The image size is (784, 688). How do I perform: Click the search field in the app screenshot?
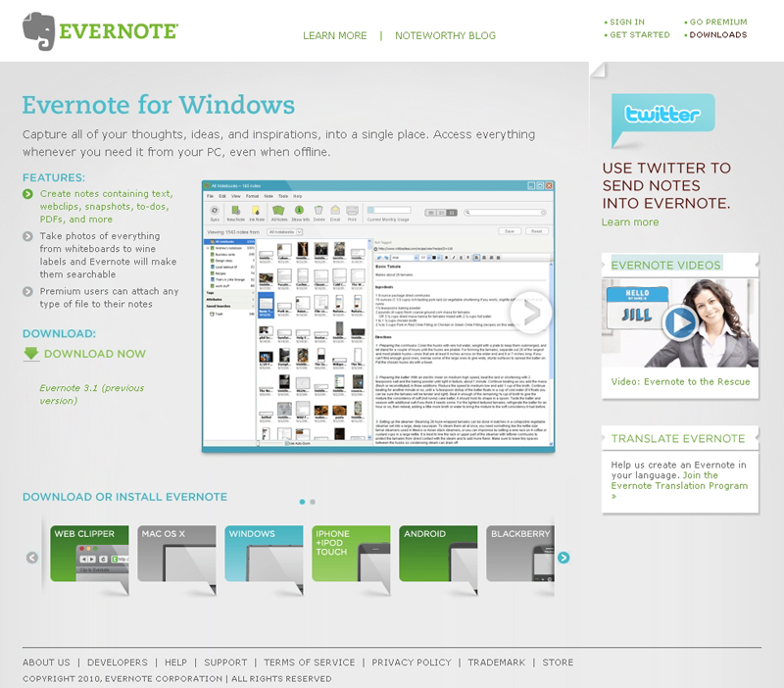click(505, 213)
